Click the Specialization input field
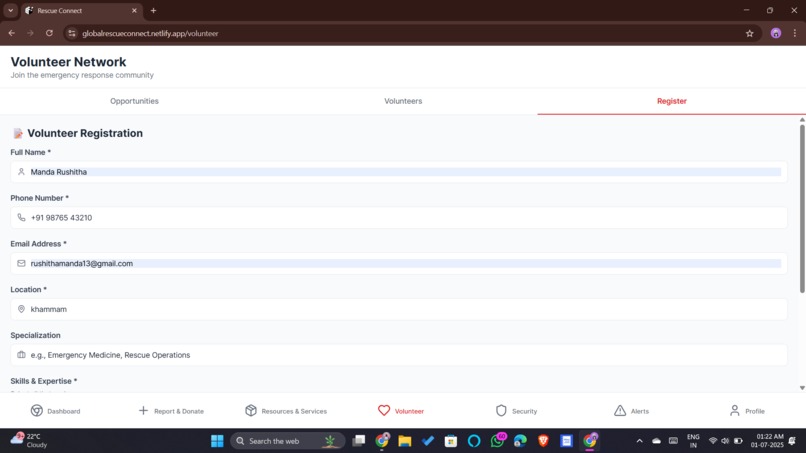Viewport: 806px width, 453px height. 399,355
